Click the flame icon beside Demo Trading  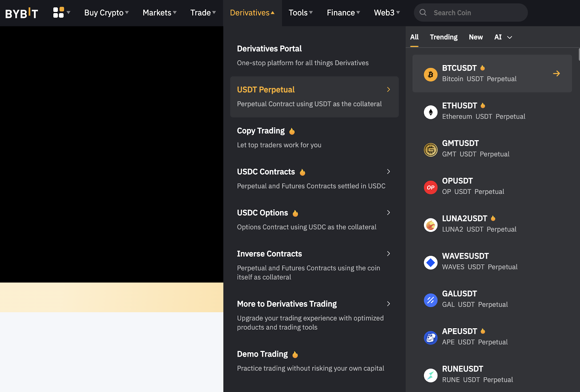[295, 355]
